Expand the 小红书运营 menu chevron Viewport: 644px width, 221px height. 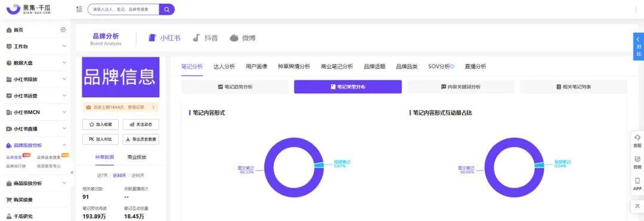tap(64, 96)
